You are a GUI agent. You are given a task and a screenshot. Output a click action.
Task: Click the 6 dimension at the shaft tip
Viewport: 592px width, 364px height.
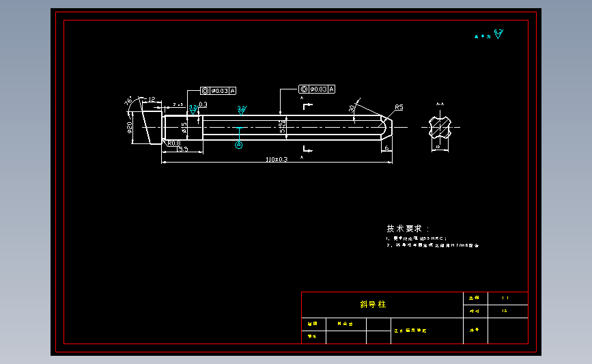pyautogui.click(x=386, y=148)
